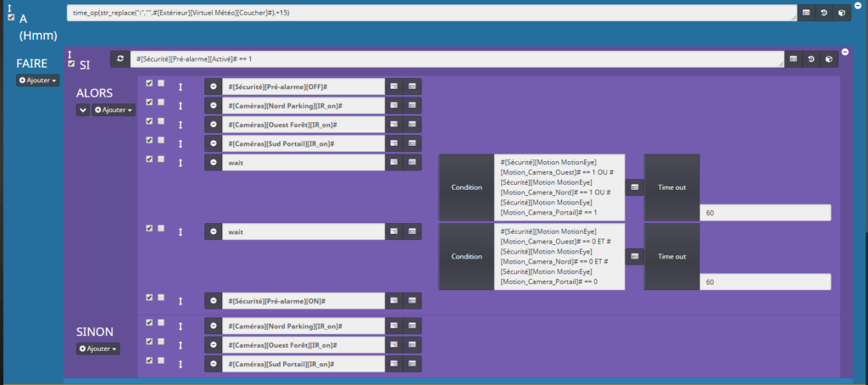Open the Ajouter dropdown under FAIRE
The image size is (868, 385).
point(37,81)
